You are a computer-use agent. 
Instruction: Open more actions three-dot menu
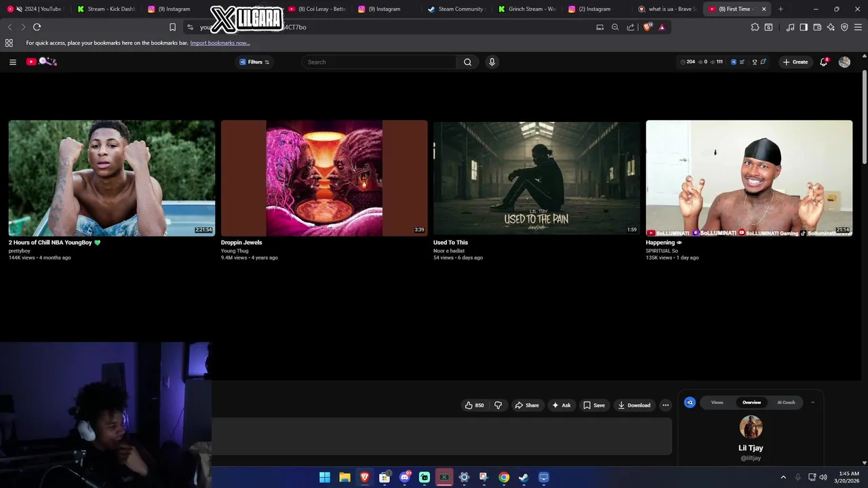point(665,405)
